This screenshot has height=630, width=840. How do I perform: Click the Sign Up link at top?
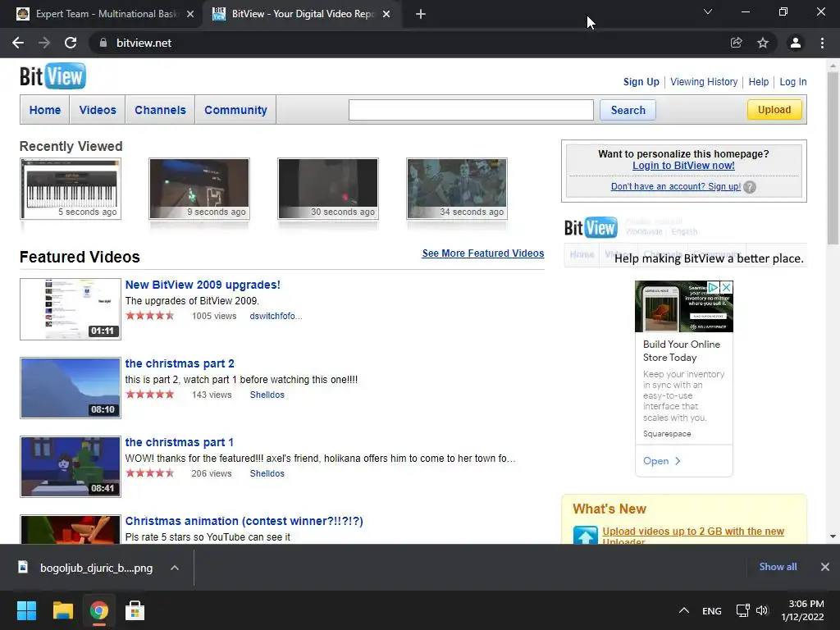tap(641, 82)
